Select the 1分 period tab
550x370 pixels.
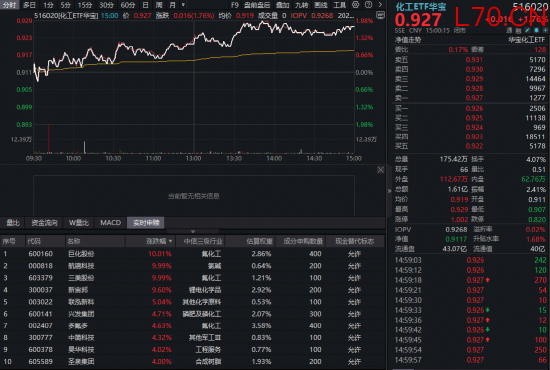(x=48, y=5)
